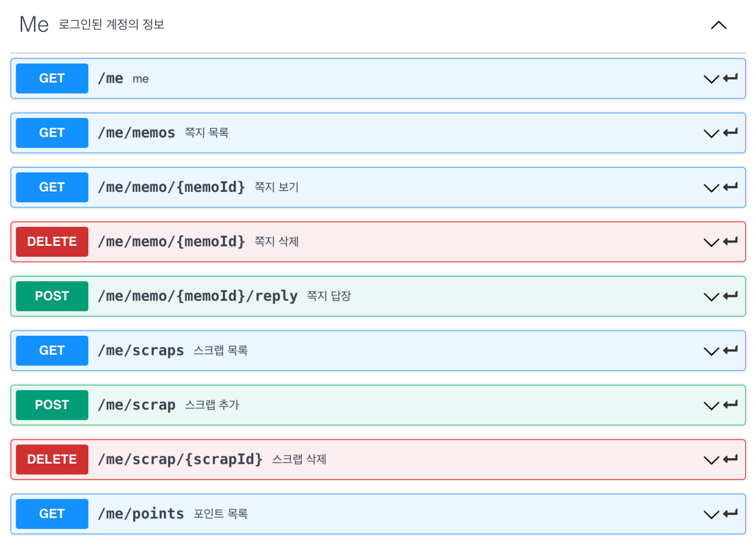Collapse the Me section with the up chevron

(718, 25)
